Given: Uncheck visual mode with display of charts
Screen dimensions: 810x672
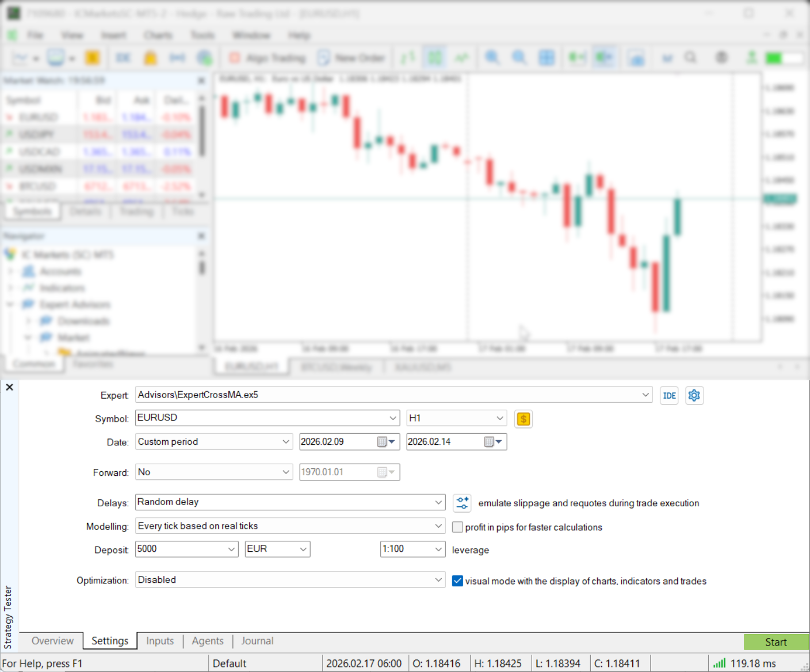Looking at the screenshot, I should pos(458,581).
